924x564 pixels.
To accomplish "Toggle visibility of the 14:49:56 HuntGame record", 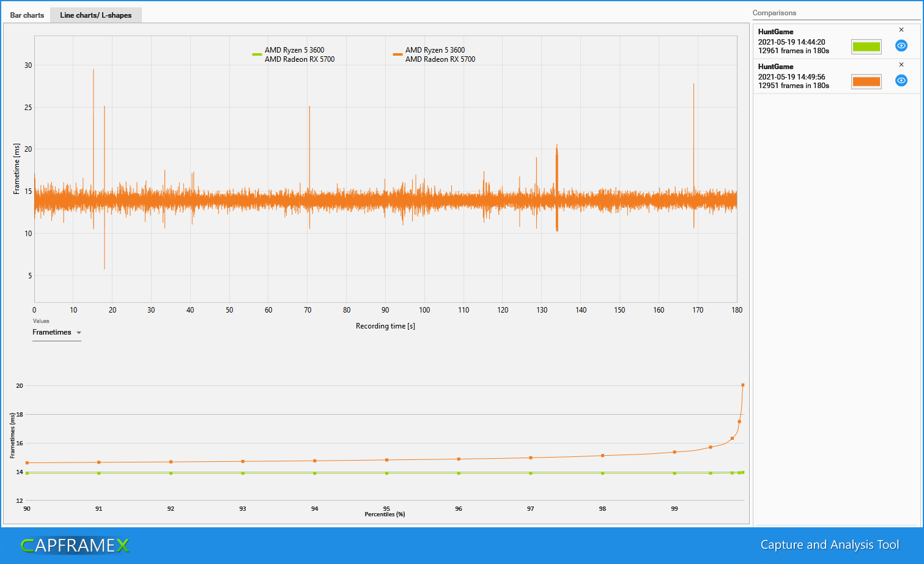I will coord(901,81).
